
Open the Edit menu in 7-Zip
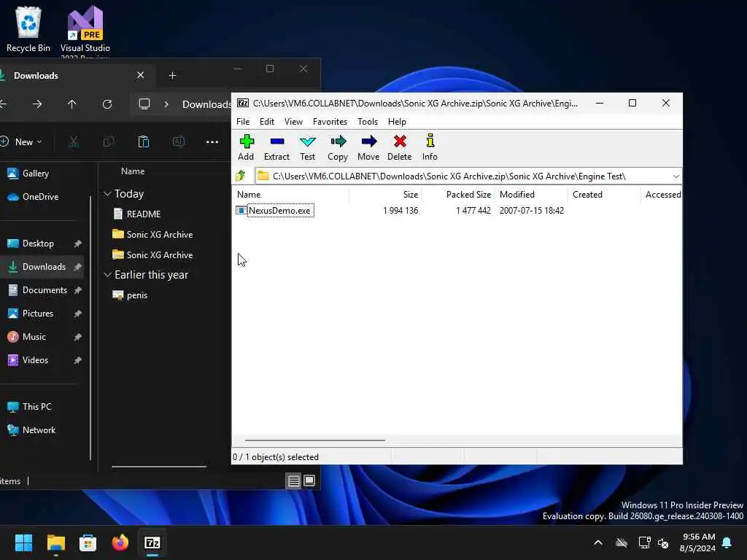(267, 122)
